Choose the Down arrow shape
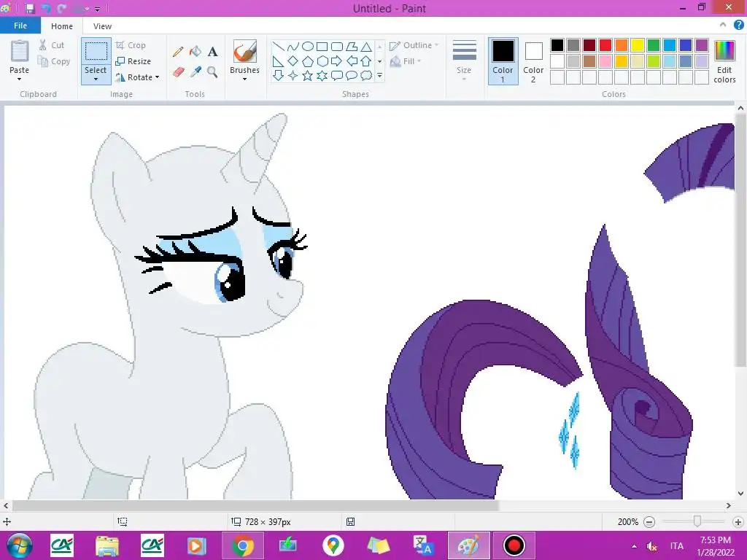The height and width of the screenshot is (560, 747). click(x=279, y=75)
